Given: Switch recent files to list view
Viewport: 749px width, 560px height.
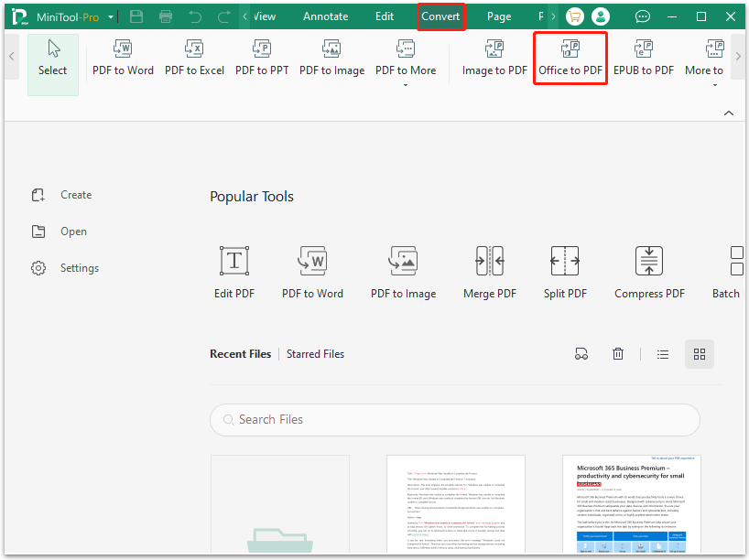Looking at the screenshot, I should [x=662, y=354].
